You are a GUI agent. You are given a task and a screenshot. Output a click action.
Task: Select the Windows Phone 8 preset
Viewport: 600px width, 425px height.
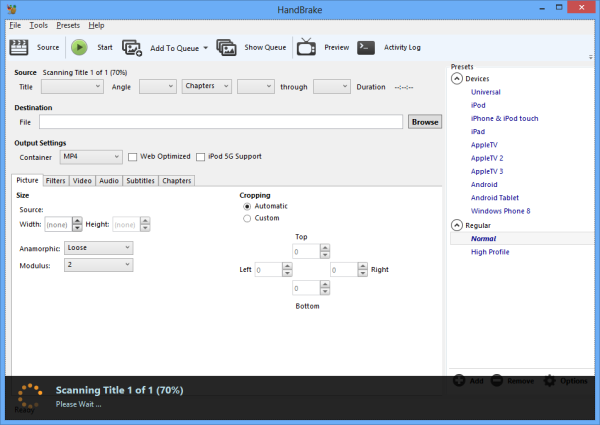coord(501,211)
